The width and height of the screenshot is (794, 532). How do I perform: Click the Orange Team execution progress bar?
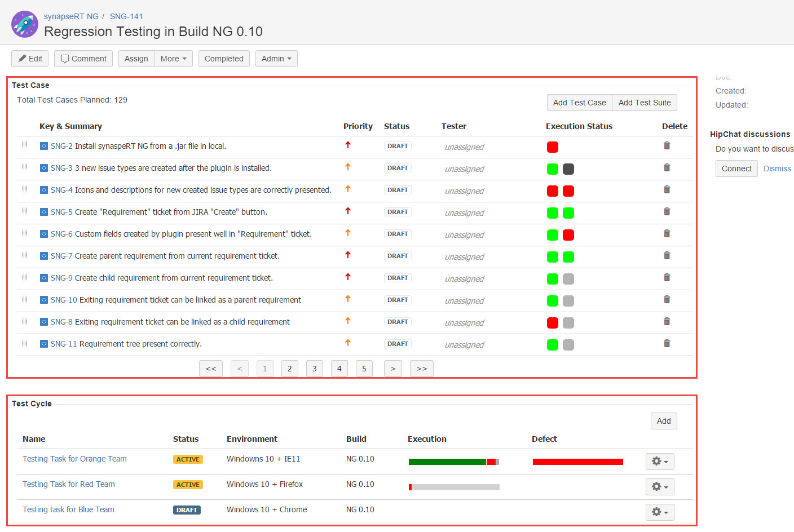pos(454,462)
